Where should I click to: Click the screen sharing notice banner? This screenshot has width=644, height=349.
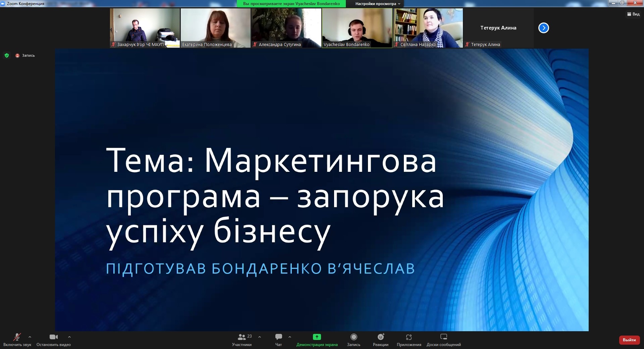tap(291, 4)
